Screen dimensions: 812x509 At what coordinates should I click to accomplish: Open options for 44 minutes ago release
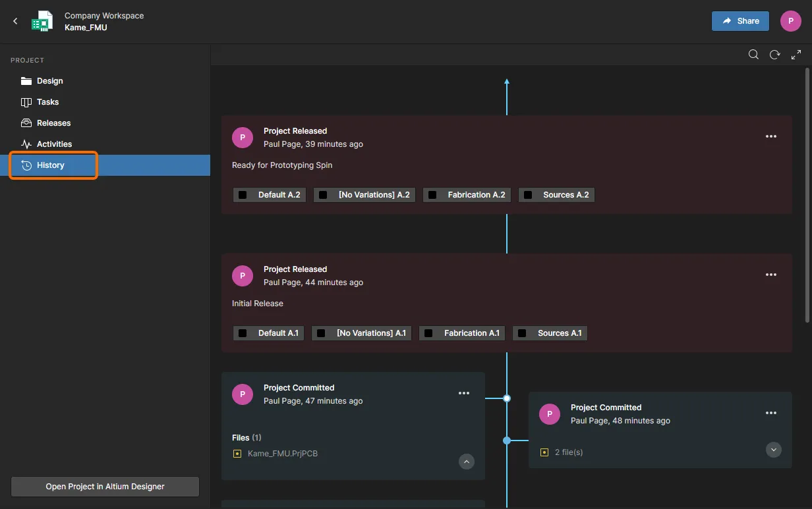click(x=771, y=275)
